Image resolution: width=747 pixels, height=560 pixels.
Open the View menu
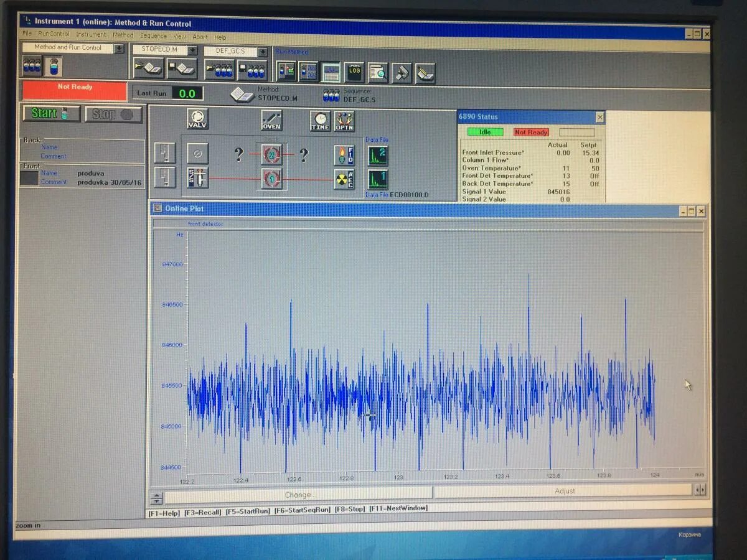tap(180, 36)
